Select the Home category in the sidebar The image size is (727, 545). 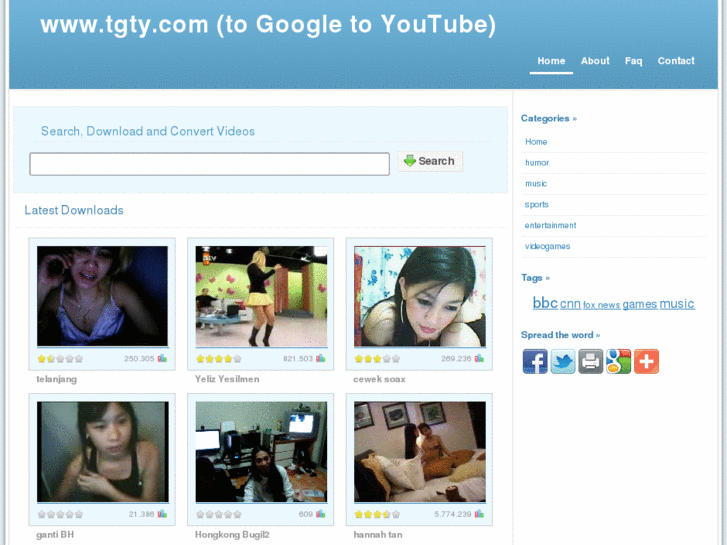pyautogui.click(x=536, y=142)
